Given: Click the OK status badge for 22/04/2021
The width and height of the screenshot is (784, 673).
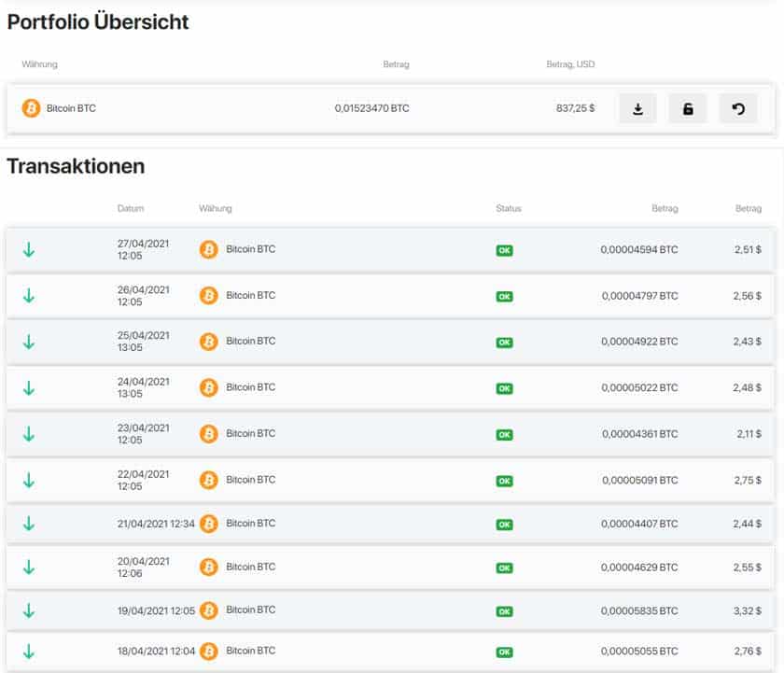Looking at the screenshot, I should [x=504, y=481].
